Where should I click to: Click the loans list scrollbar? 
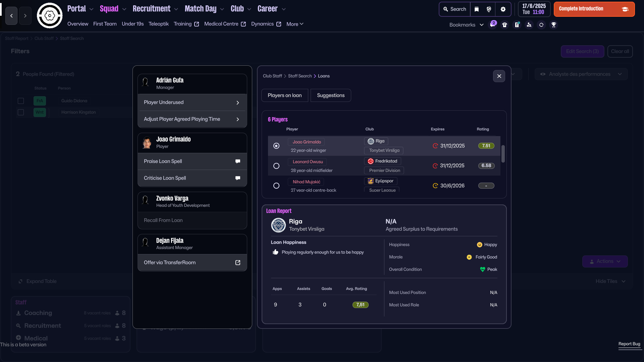[503, 154]
